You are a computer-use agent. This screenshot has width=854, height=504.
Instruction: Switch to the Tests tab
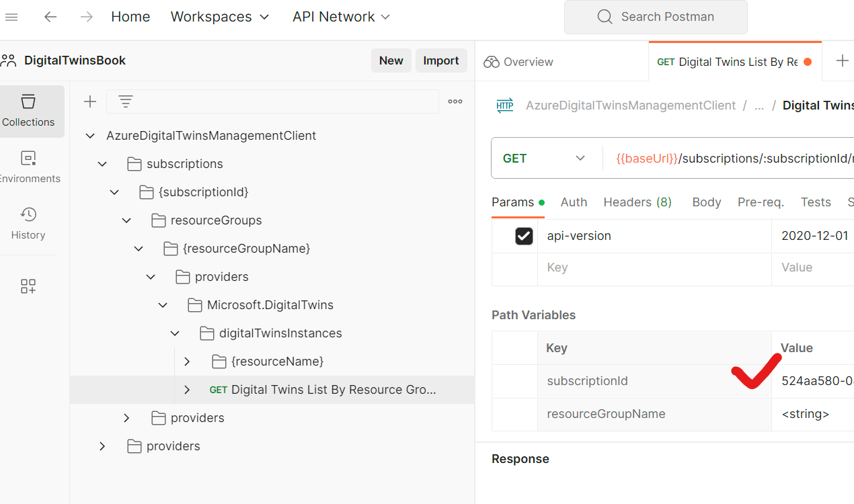[x=816, y=202]
